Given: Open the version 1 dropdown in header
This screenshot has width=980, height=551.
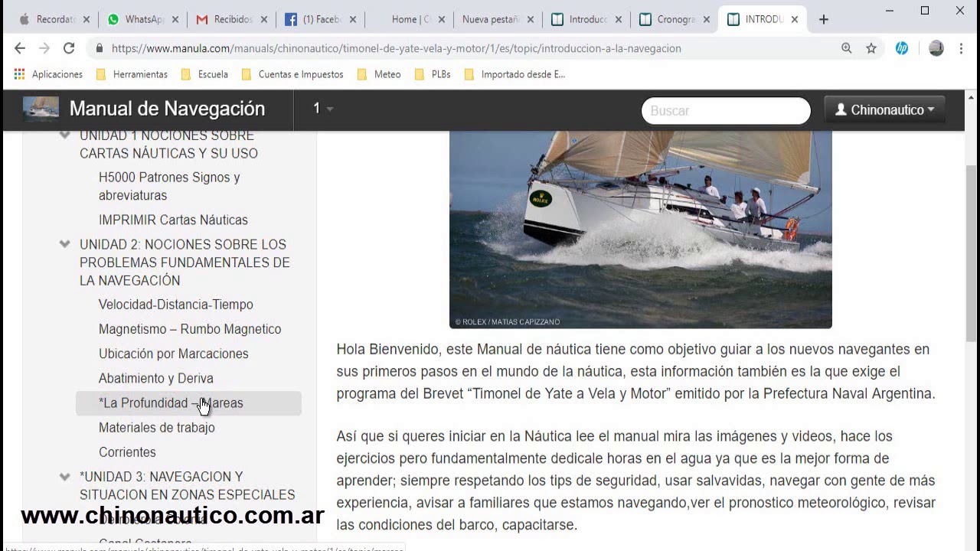Looking at the screenshot, I should (x=322, y=109).
